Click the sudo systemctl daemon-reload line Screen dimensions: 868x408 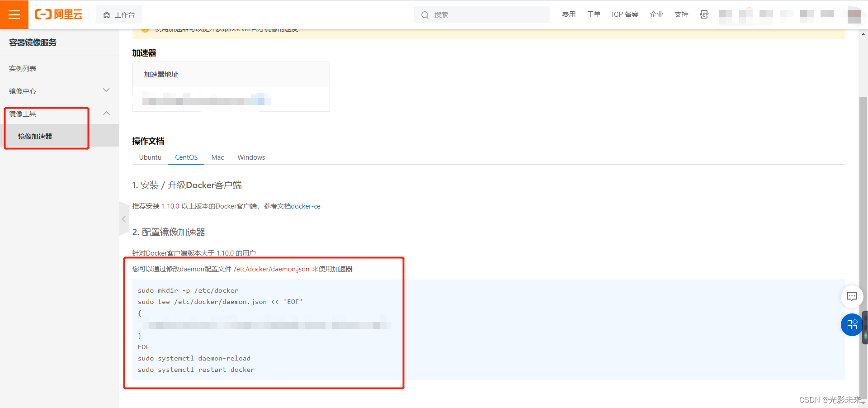tap(194, 358)
